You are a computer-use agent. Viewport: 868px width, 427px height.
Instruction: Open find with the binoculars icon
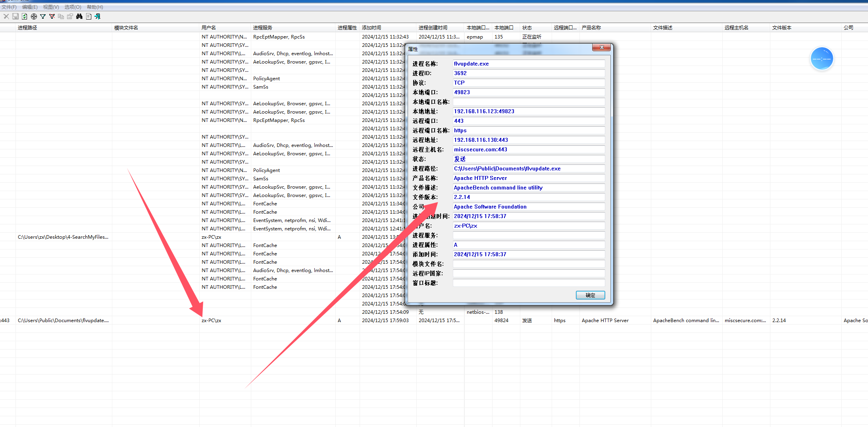79,16
